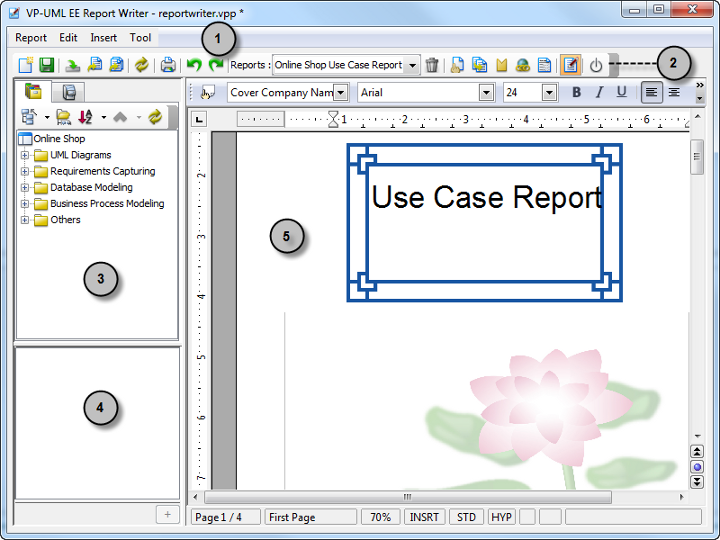Click the globe link icon in toolbar
Viewport: 720px width, 540px height.
(523, 65)
